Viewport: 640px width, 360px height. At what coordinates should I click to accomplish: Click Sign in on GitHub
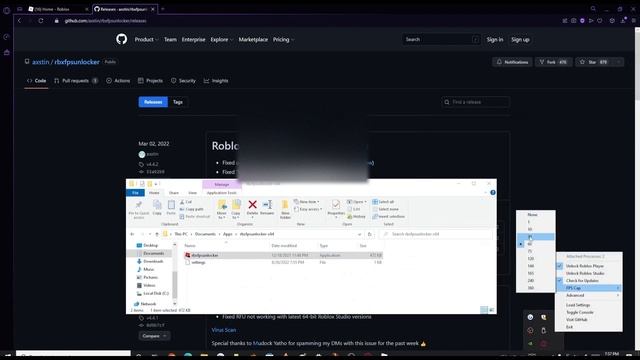(495, 40)
